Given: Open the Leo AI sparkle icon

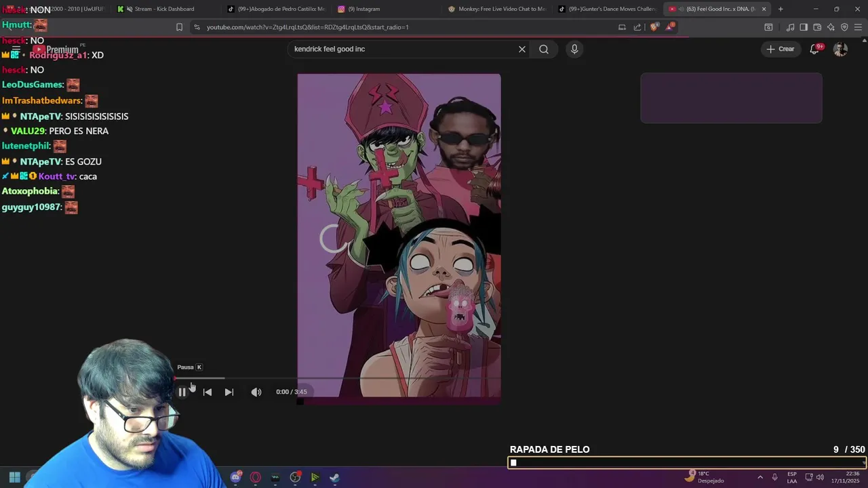Looking at the screenshot, I should [x=831, y=27].
